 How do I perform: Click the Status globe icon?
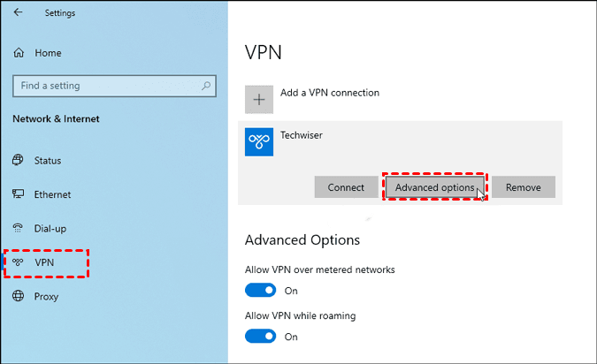[x=19, y=161]
